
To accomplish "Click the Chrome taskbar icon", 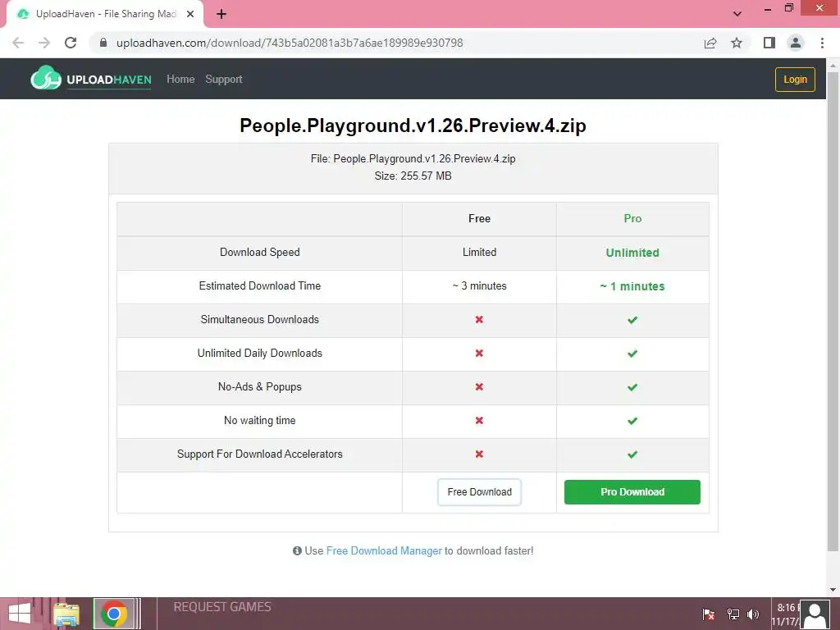I will [113, 614].
